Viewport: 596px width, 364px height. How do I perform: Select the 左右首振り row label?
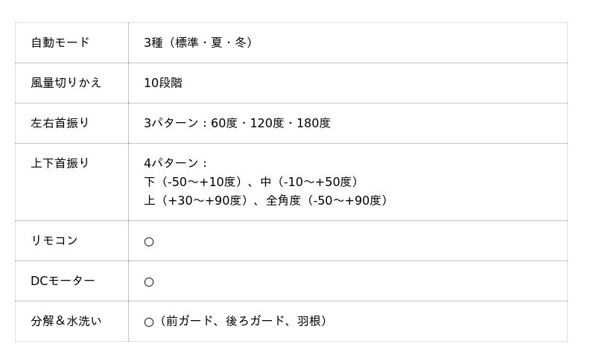tap(60, 123)
